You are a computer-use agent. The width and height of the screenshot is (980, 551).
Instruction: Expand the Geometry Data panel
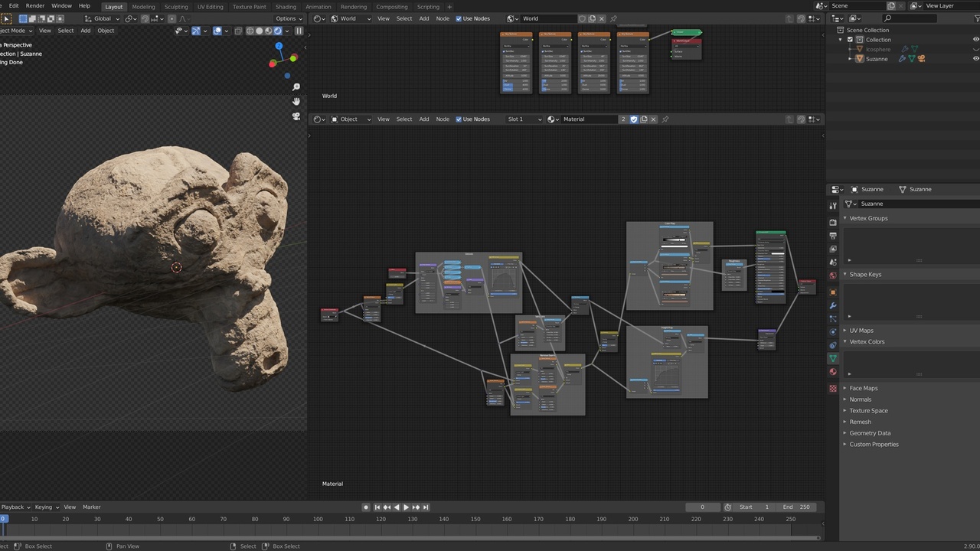point(870,433)
